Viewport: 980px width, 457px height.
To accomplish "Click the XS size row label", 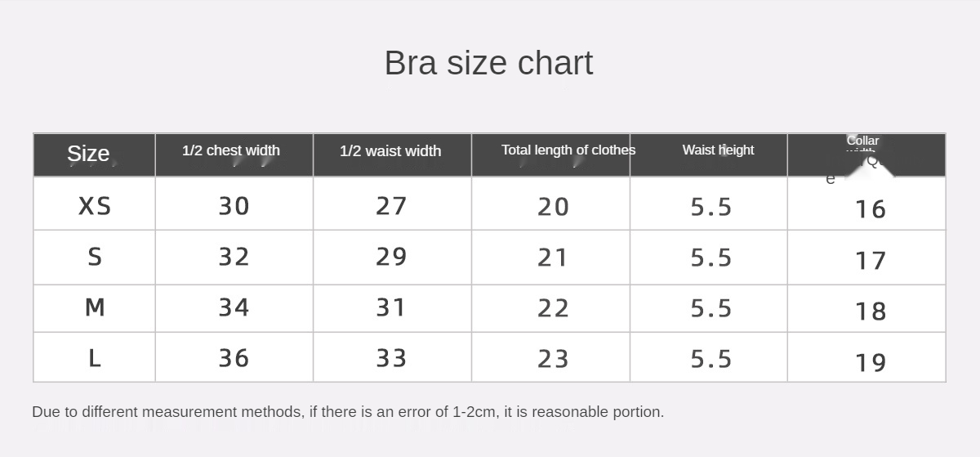I will tap(95, 206).
